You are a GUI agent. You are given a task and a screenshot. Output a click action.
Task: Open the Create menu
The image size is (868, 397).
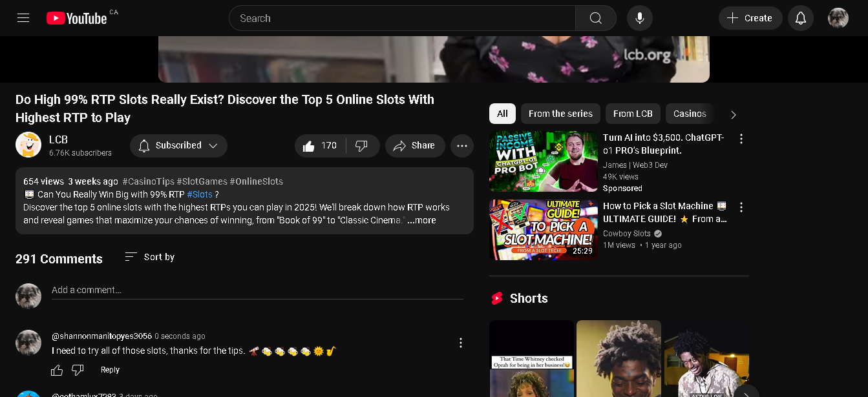pyautogui.click(x=750, y=18)
